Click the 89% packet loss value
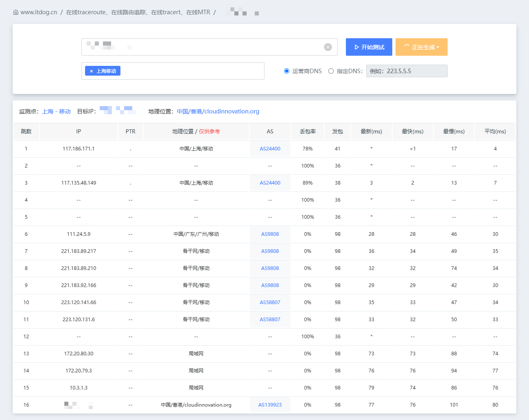 click(308, 183)
